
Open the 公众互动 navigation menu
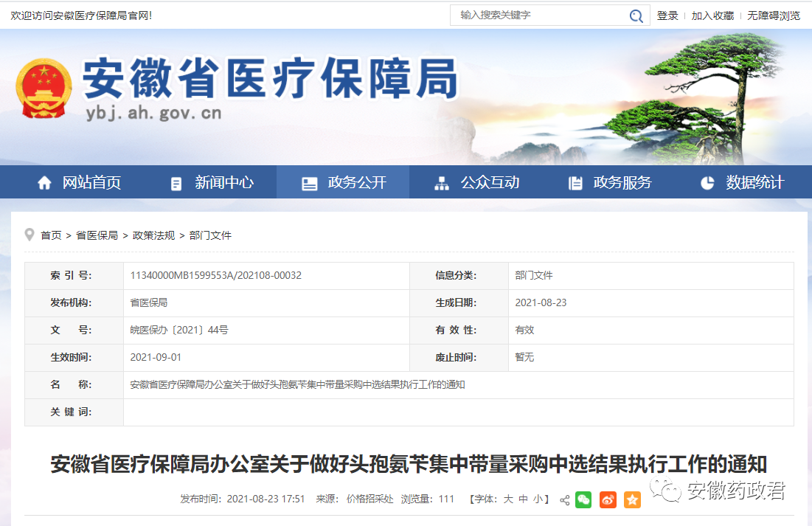click(x=476, y=183)
